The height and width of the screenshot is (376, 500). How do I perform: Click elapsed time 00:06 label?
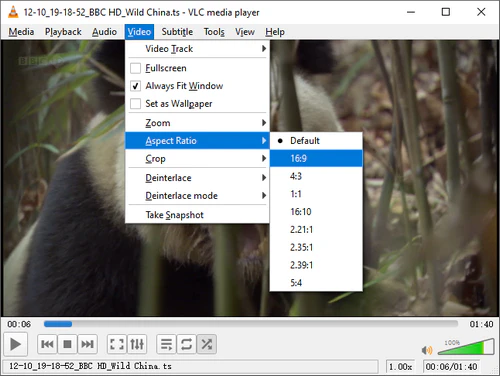coord(19,324)
